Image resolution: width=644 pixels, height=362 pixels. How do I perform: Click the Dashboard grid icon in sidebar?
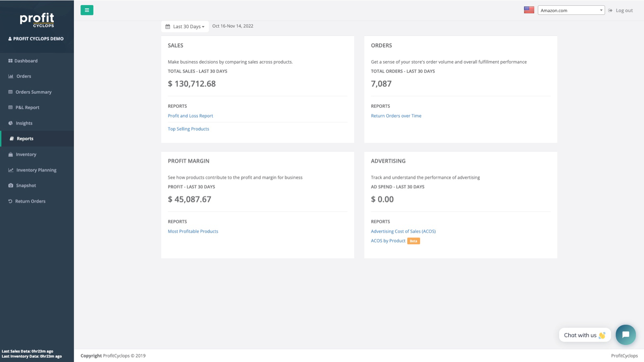(x=10, y=61)
